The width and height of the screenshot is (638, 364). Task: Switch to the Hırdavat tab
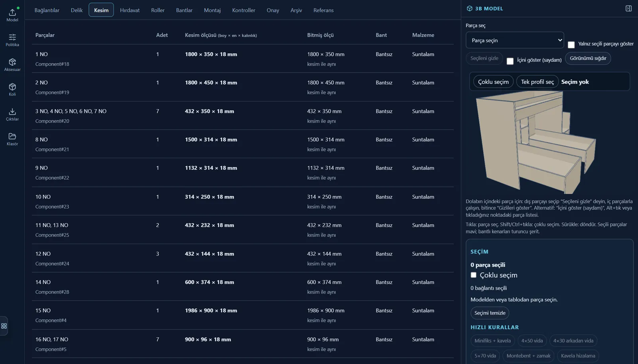[130, 10]
